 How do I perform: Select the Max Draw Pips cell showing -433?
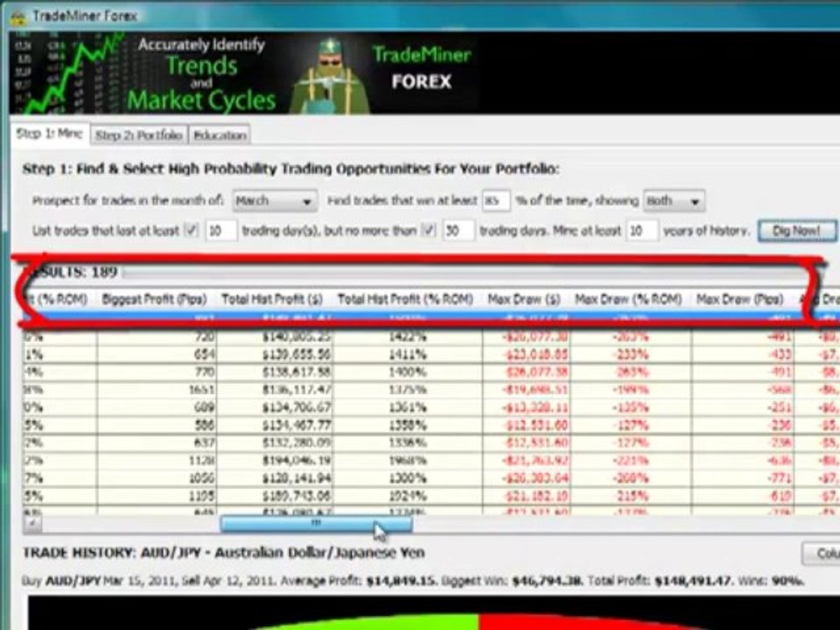tap(743, 354)
